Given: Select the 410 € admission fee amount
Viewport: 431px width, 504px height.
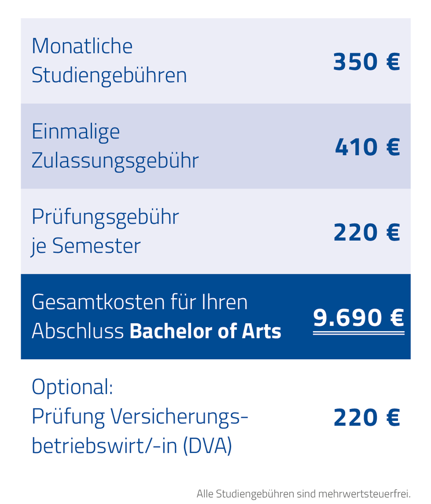Looking at the screenshot, I should tap(367, 147).
